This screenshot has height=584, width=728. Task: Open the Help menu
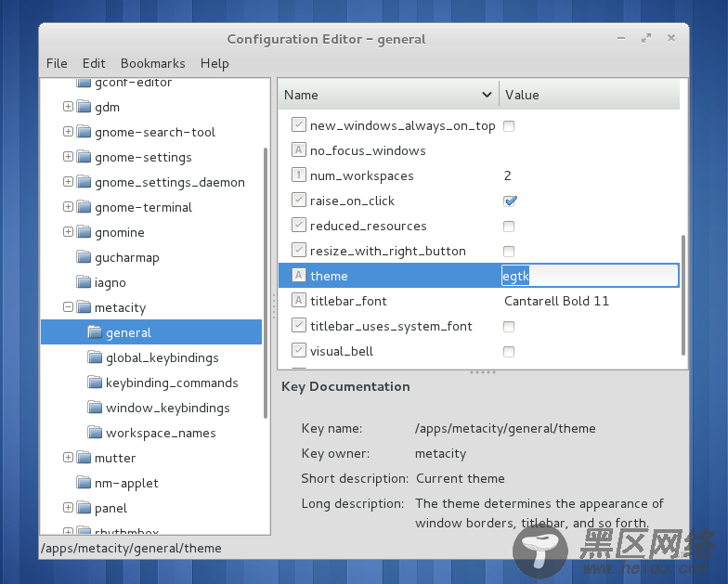(x=214, y=63)
